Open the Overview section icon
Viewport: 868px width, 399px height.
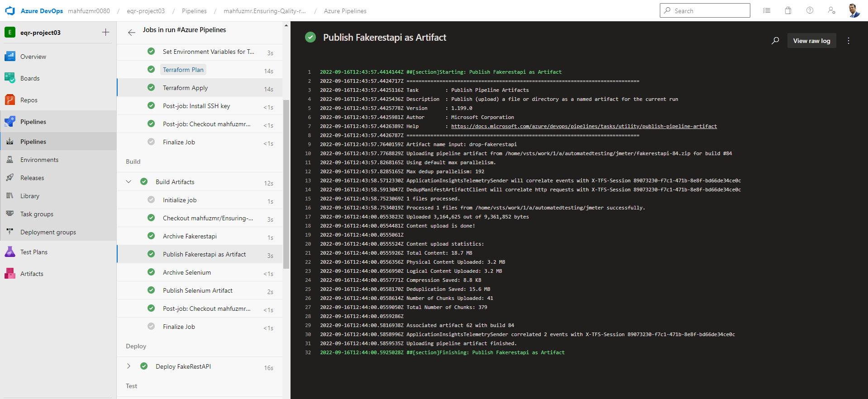pyautogui.click(x=10, y=57)
